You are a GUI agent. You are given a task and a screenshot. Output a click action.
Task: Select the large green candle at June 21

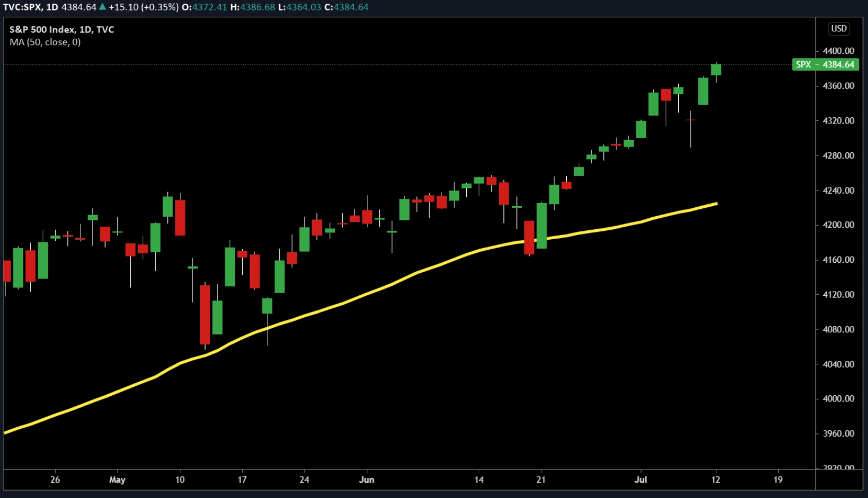tap(542, 226)
